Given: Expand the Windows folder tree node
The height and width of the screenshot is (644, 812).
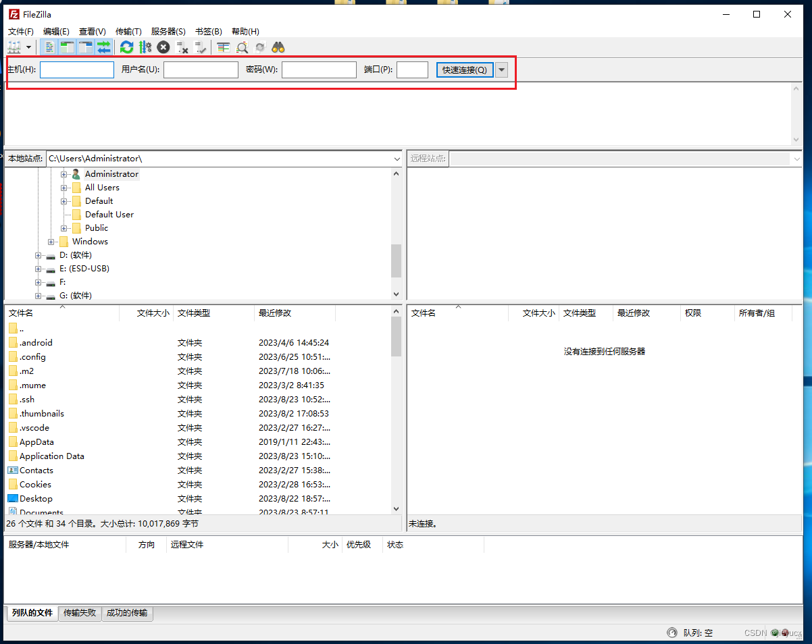Looking at the screenshot, I should (51, 242).
